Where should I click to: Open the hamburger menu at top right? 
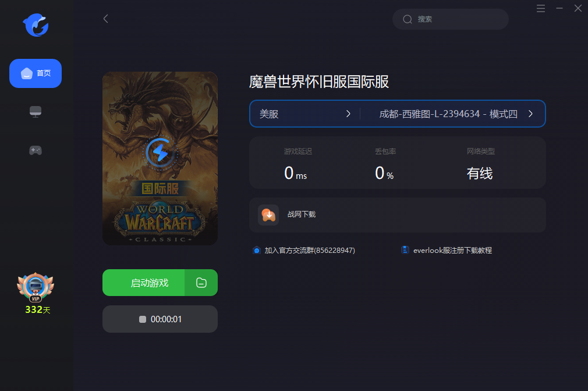[541, 8]
